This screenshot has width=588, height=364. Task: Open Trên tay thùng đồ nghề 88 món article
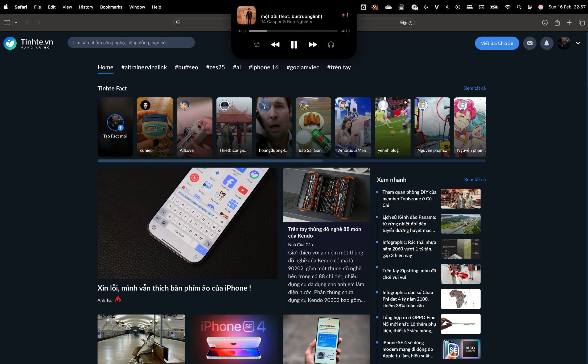coord(325,232)
